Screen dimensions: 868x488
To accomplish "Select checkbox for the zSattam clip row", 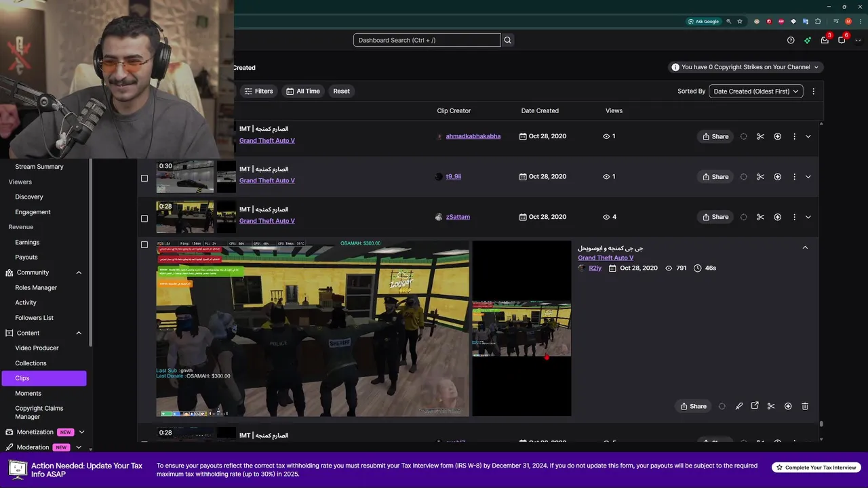I will pos(144,218).
